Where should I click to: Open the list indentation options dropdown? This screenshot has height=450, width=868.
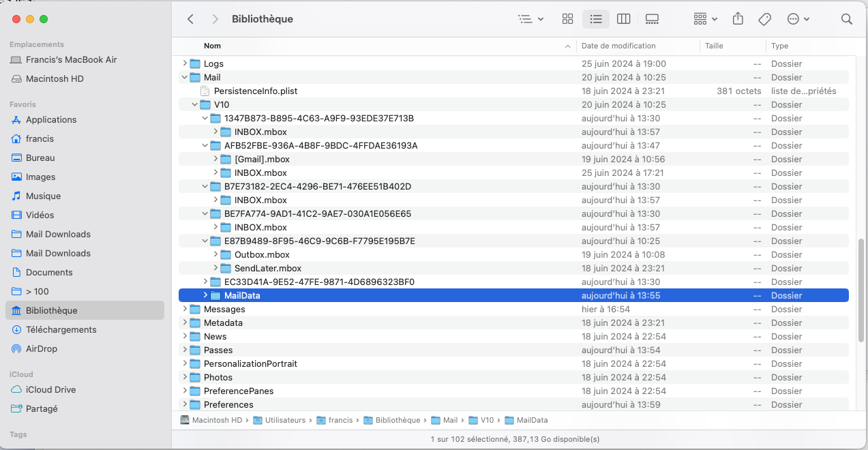530,19
